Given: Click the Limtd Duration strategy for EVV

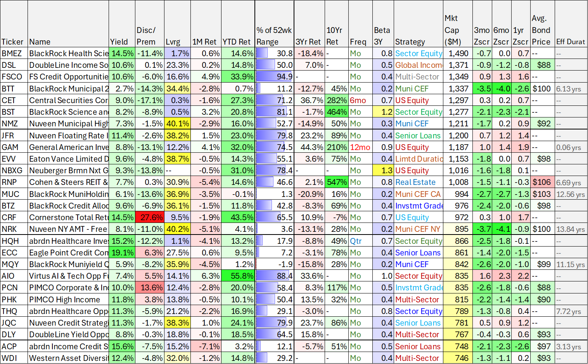Looking at the screenshot, I should point(419,159).
